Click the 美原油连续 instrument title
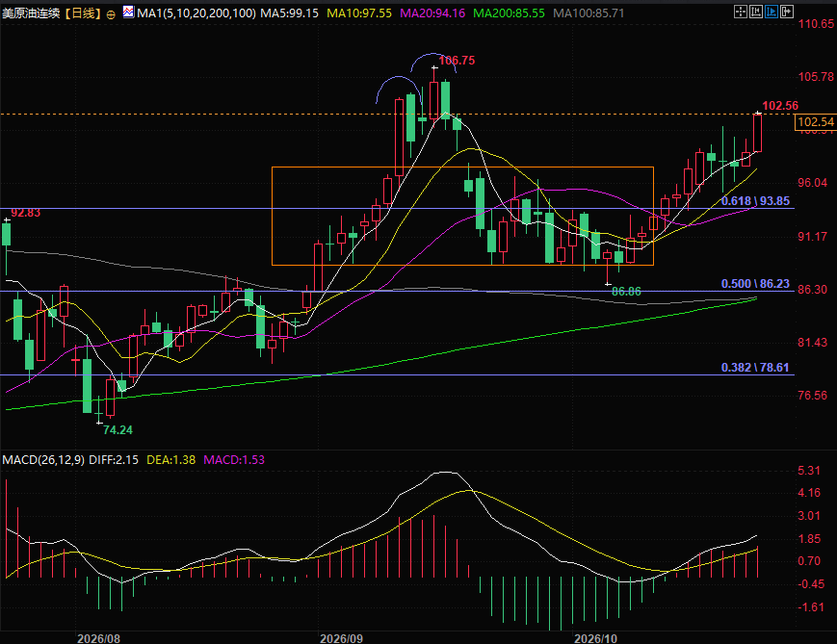 31,13
